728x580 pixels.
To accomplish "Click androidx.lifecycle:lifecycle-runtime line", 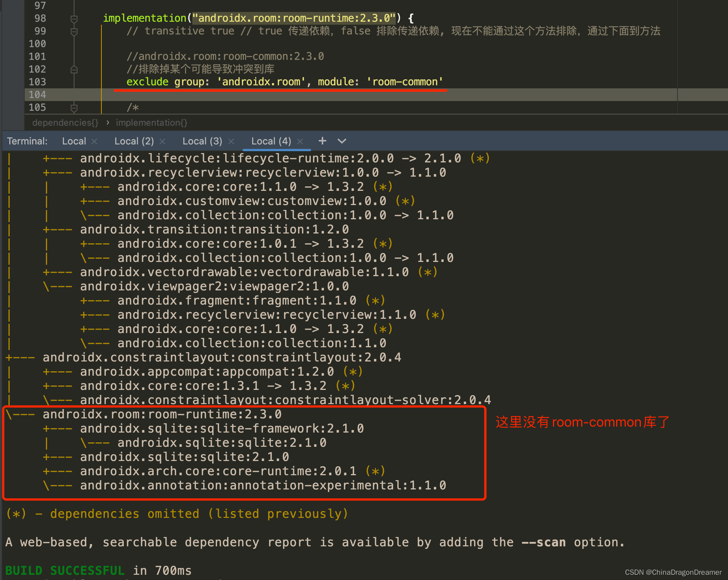I will 270,158.
